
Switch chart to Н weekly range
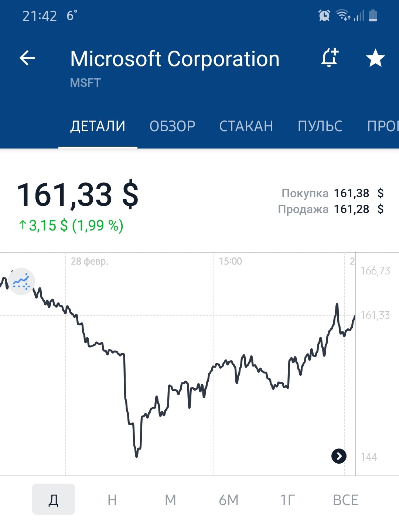(x=112, y=500)
